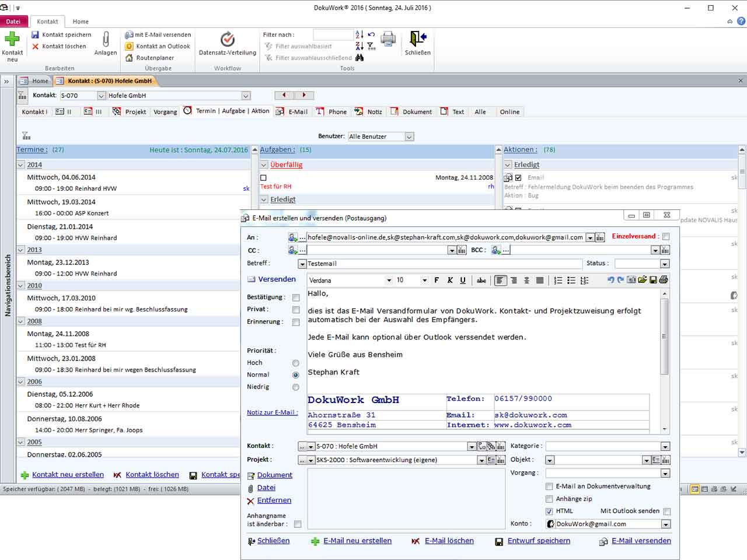Switch to the Projekt tab

[x=130, y=111]
